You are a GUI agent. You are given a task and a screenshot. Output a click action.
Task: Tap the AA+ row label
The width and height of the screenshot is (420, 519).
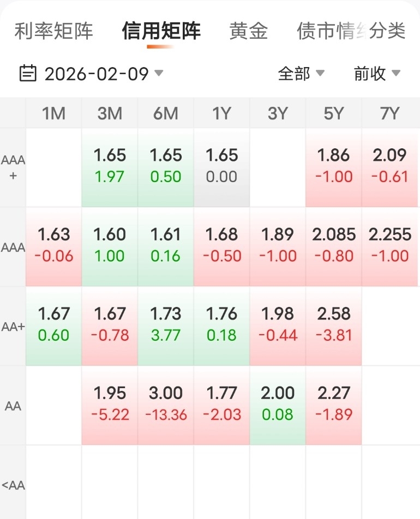(x=13, y=327)
